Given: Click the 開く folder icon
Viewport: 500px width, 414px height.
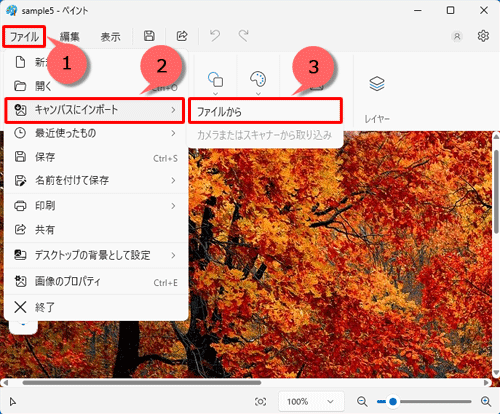Looking at the screenshot, I should (20, 86).
